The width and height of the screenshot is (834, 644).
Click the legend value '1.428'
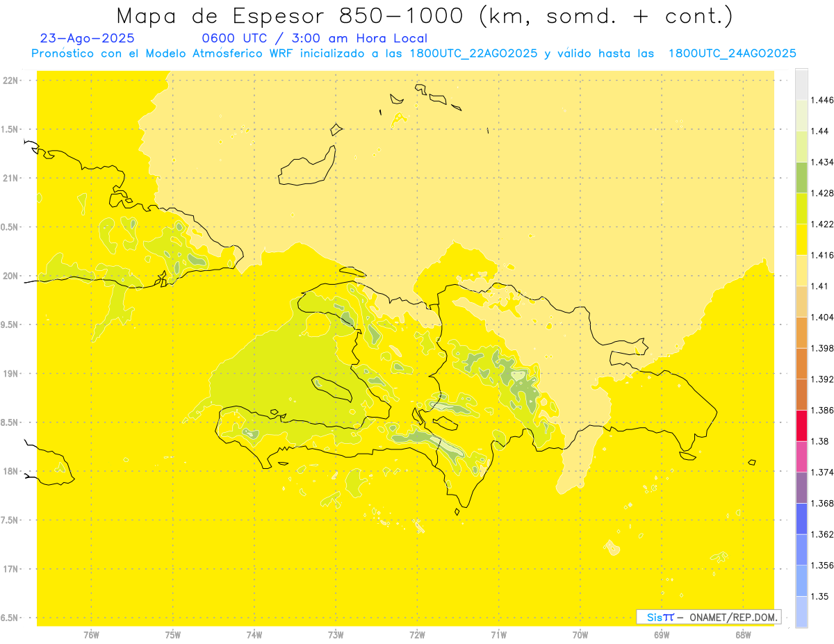tap(821, 193)
